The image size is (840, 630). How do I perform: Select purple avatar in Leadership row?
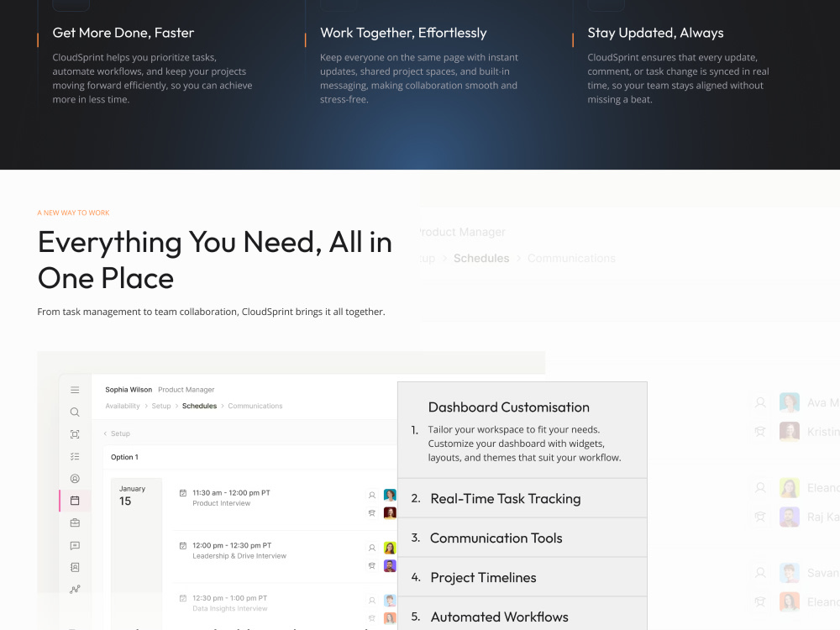[x=390, y=565]
